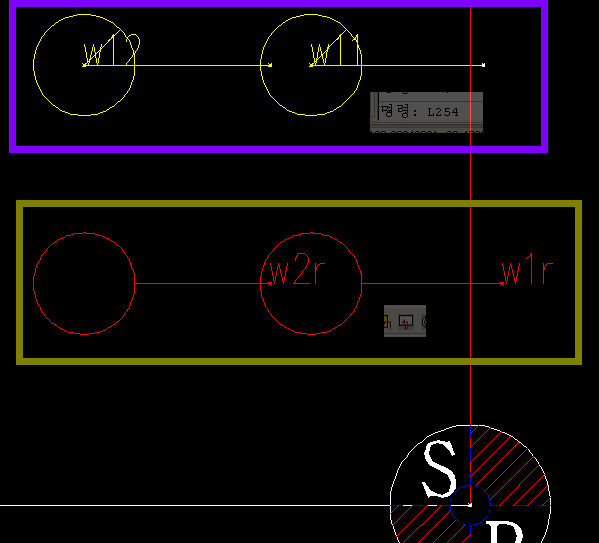
Task: Select the olive rectangle border
Action: [x=299, y=204]
